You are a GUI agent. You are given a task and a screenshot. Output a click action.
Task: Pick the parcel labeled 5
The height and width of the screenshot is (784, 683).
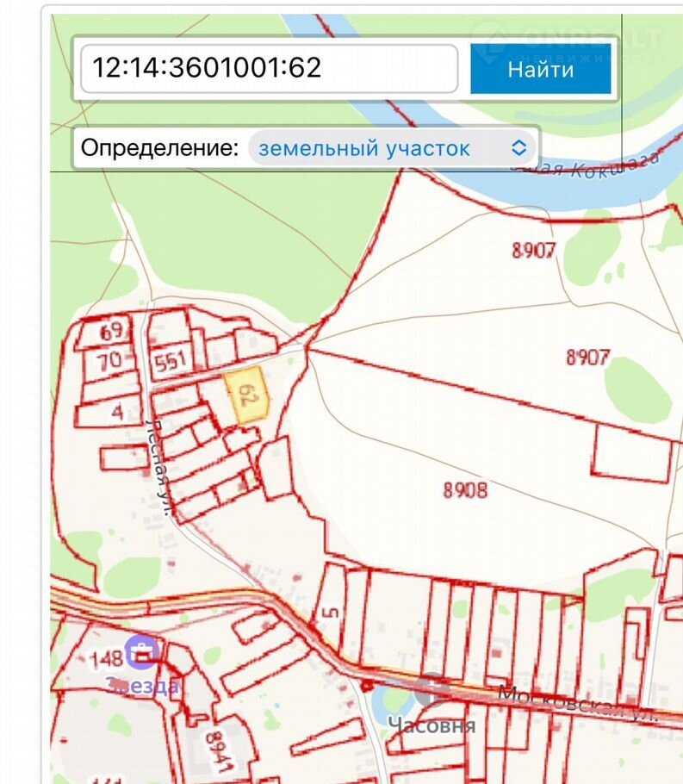(334, 613)
